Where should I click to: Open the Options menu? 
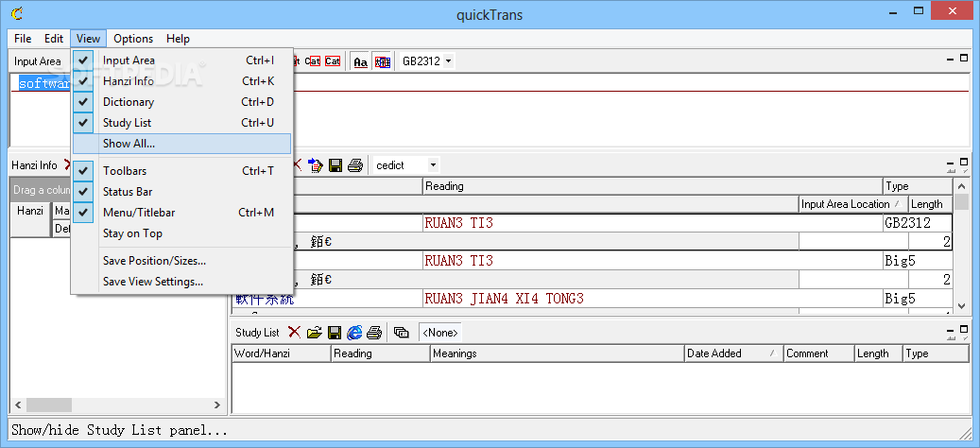tap(133, 38)
